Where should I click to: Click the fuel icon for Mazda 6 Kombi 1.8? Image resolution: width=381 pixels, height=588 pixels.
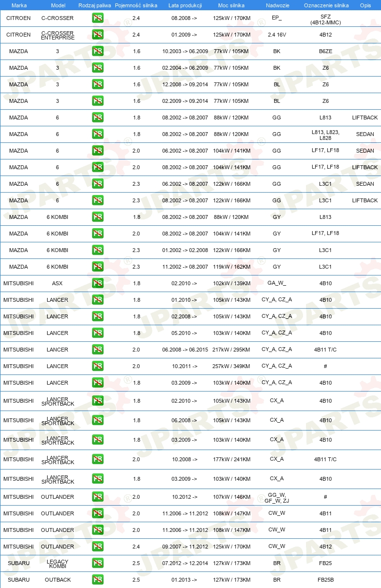pyautogui.click(x=97, y=217)
